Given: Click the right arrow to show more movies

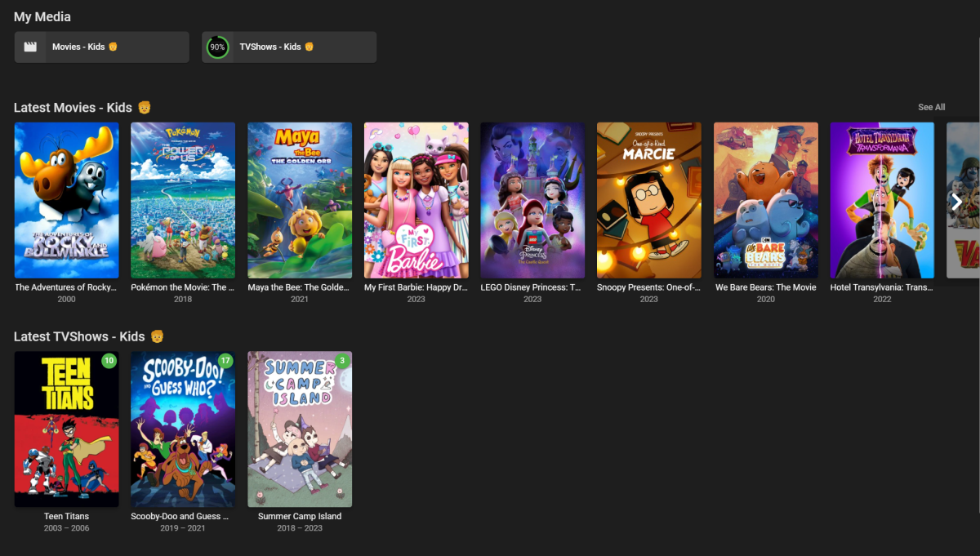Looking at the screenshot, I should 956,202.
